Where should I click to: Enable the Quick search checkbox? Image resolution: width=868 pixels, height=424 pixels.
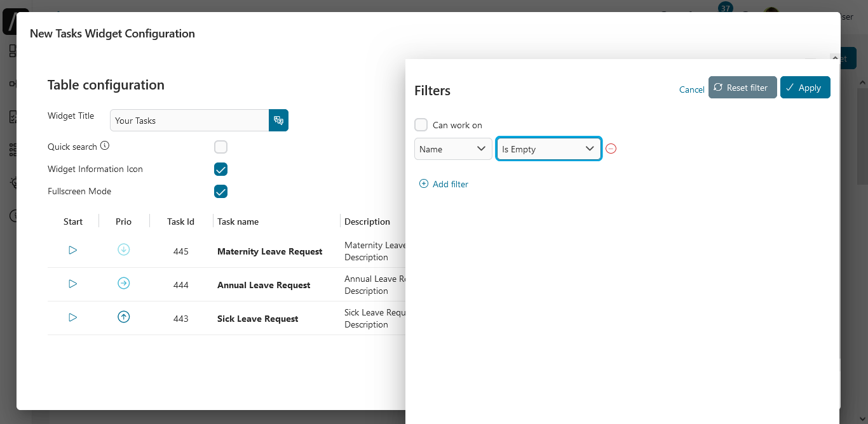pyautogui.click(x=220, y=147)
